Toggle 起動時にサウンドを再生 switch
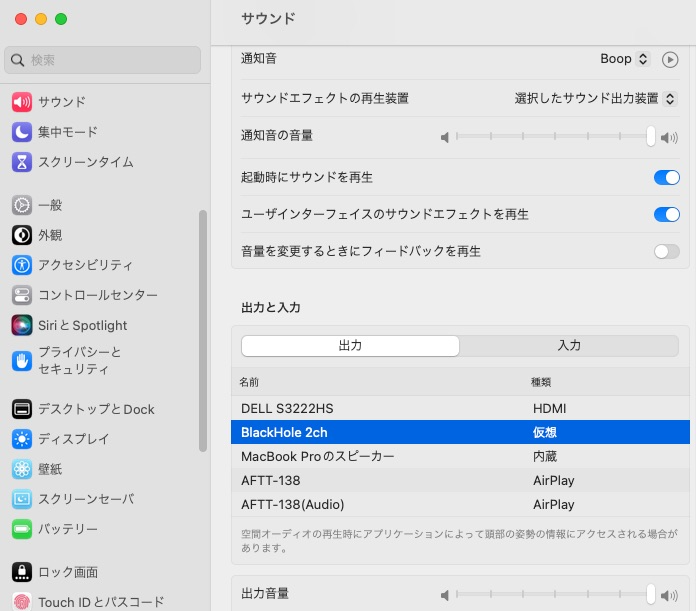 click(x=667, y=177)
